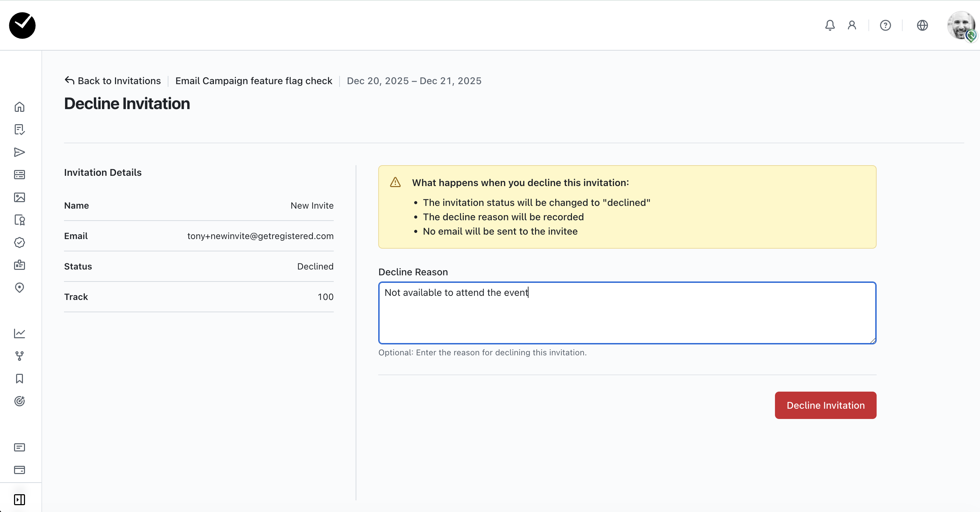Click the Back to Invitations link
This screenshot has height=512, width=980.
(x=113, y=81)
